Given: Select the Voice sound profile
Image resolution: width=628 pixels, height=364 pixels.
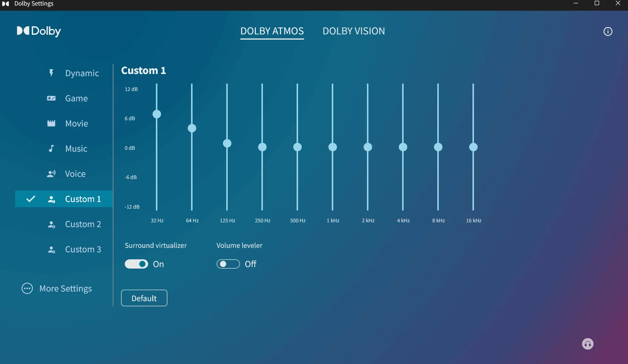Looking at the screenshot, I should pos(64,174).
